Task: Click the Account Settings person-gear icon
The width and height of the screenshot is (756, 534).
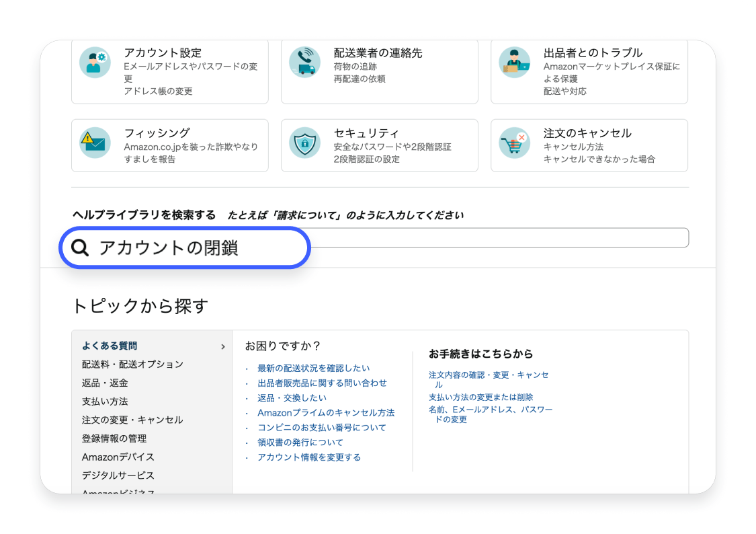Action: (95, 62)
